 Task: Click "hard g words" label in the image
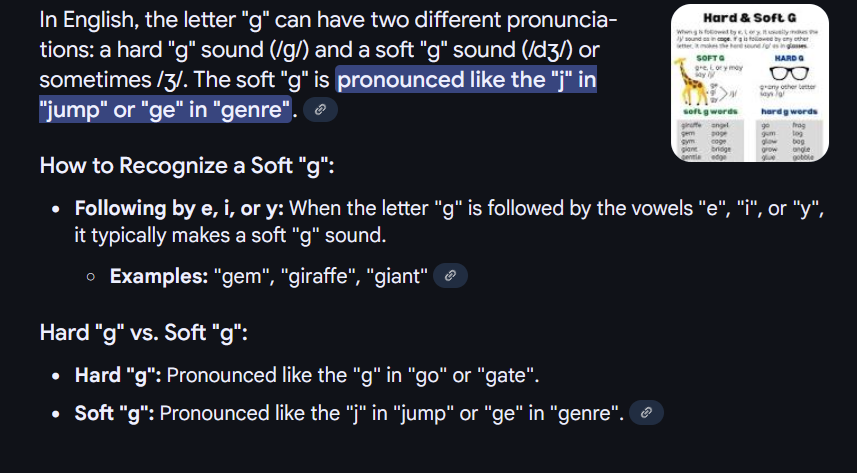[789, 111]
